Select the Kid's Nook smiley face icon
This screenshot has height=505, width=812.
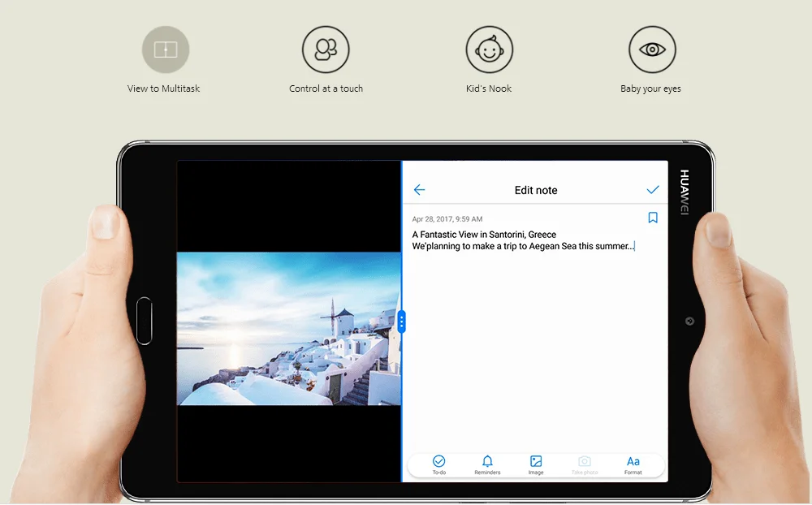[x=490, y=50]
